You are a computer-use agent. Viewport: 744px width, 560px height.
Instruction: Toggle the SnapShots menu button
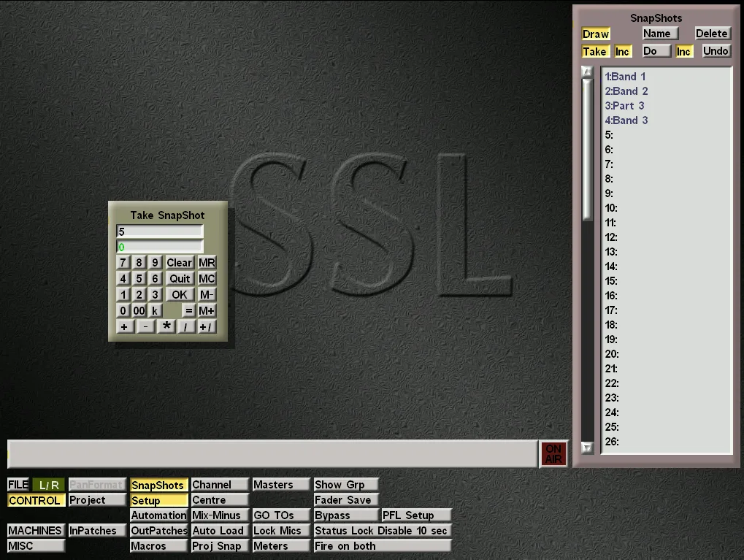tap(158, 485)
